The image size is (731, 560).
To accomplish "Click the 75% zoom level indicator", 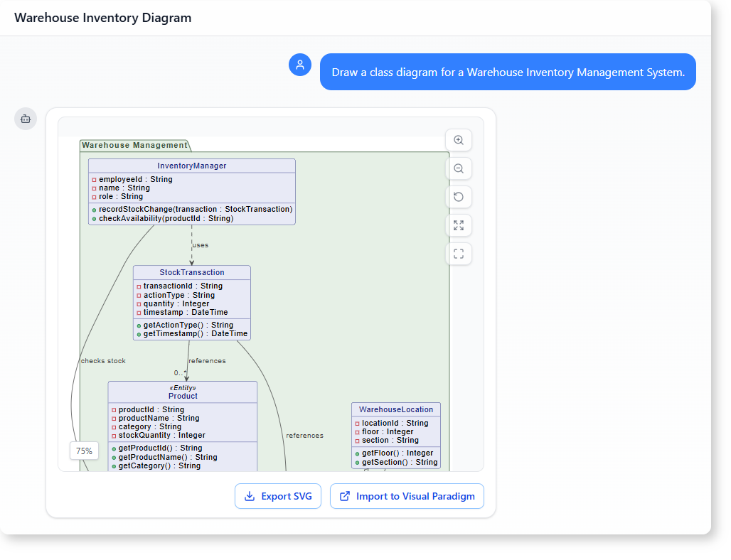I will coord(84,451).
